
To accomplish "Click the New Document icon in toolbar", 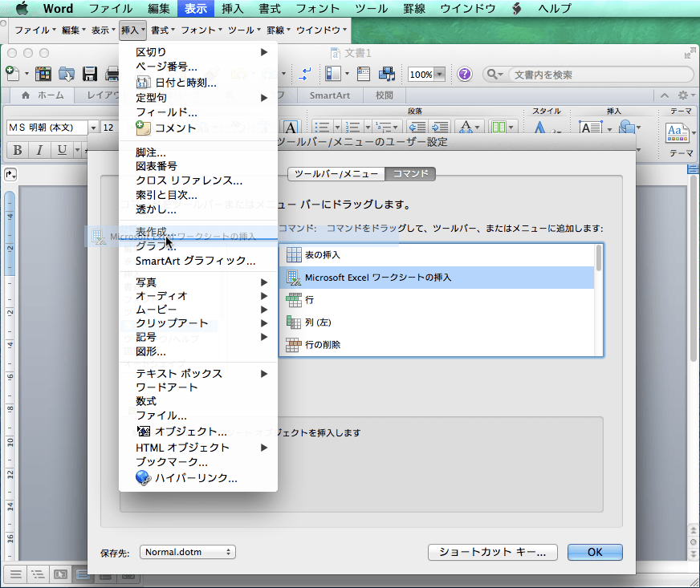I will click(12, 74).
